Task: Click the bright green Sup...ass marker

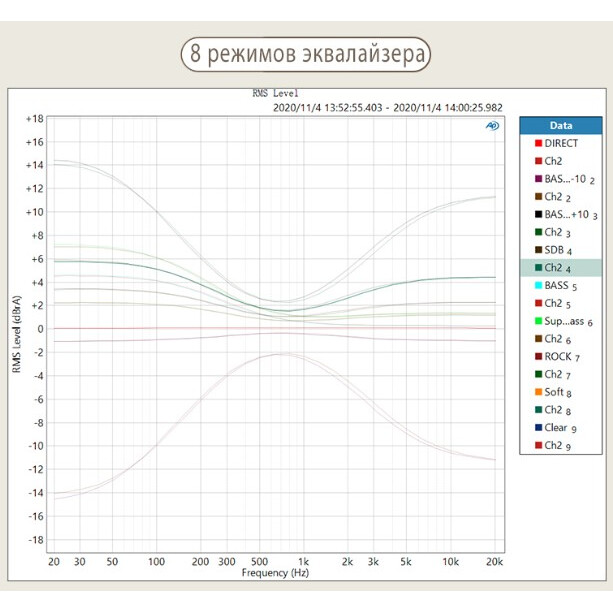Action: click(538, 322)
